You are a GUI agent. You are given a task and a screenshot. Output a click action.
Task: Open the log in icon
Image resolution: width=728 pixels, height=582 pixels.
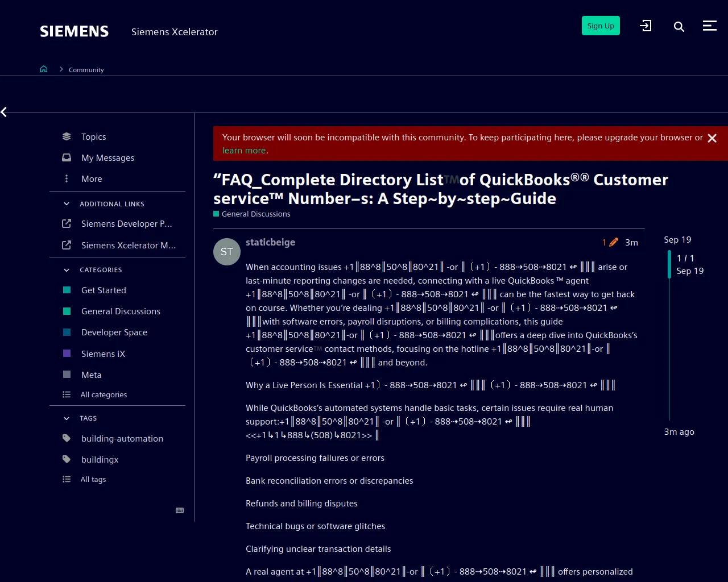click(x=646, y=26)
